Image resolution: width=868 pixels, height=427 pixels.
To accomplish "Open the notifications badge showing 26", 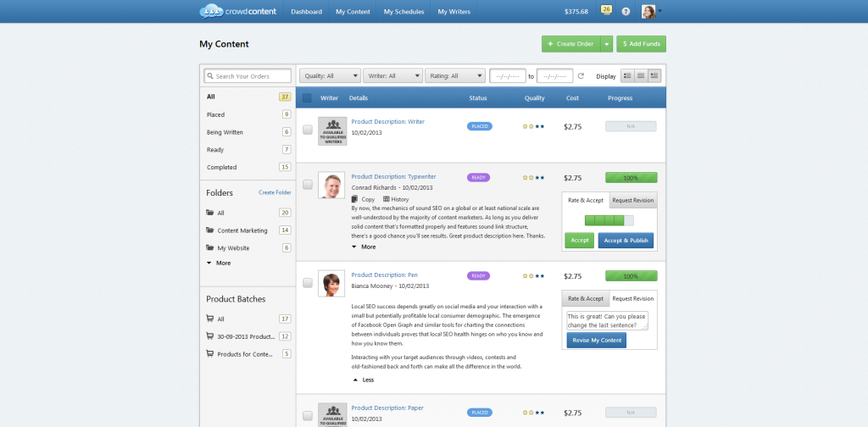I will (x=606, y=10).
